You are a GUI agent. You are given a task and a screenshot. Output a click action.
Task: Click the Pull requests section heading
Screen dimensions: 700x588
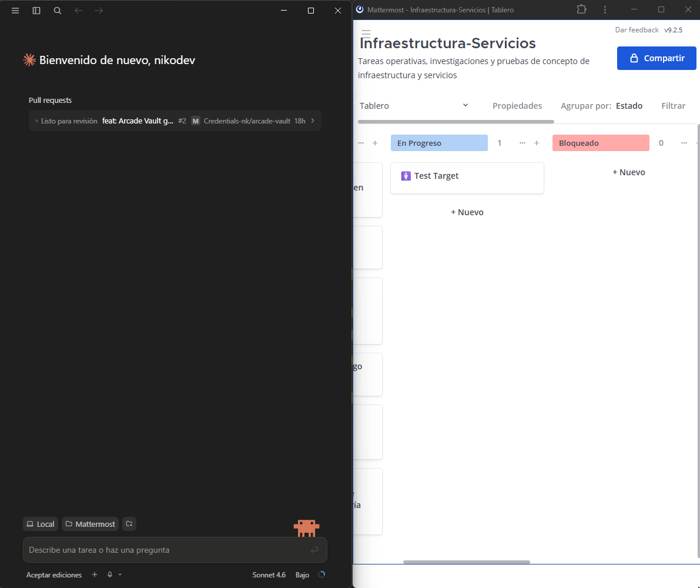(50, 101)
